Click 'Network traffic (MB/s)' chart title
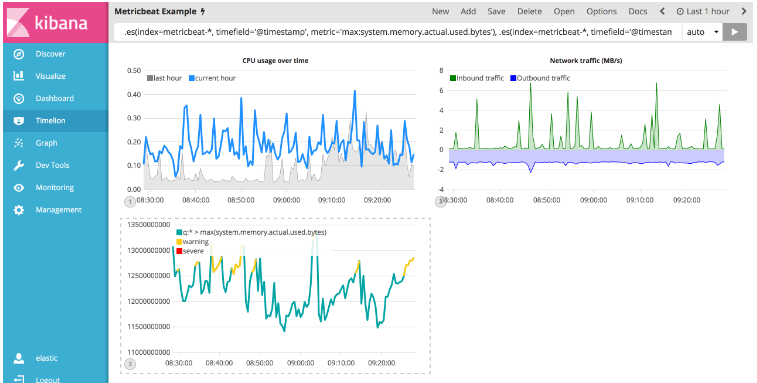757x383 pixels. (x=586, y=61)
